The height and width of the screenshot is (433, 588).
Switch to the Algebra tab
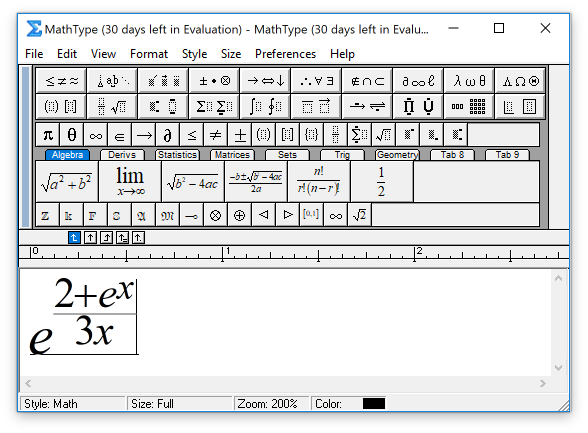coord(68,155)
